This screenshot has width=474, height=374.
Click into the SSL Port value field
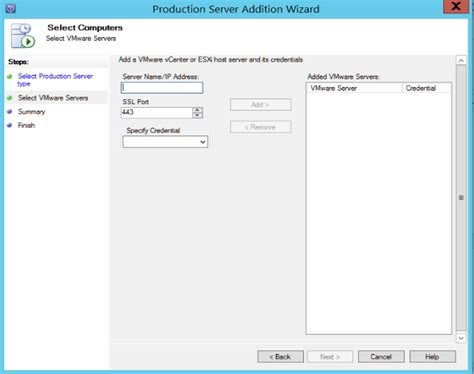(x=156, y=112)
